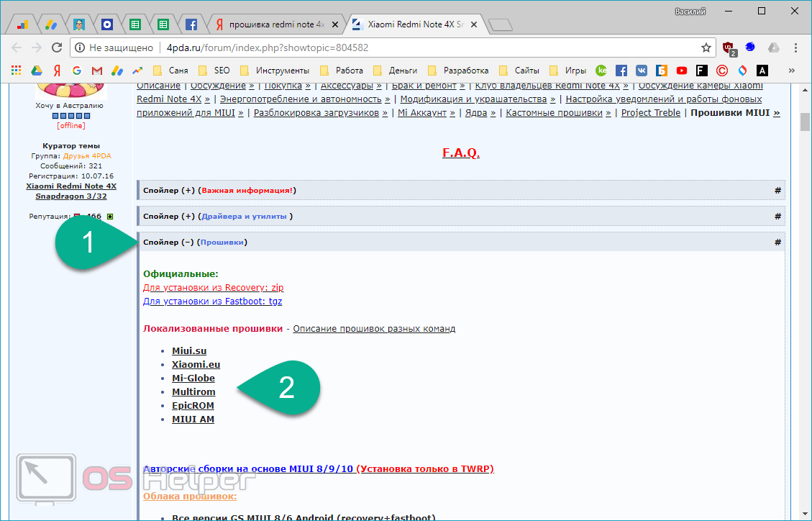Screen dimensions: 812x521
Task: Switch to the Facebook pinned tab
Action: coord(191,24)
